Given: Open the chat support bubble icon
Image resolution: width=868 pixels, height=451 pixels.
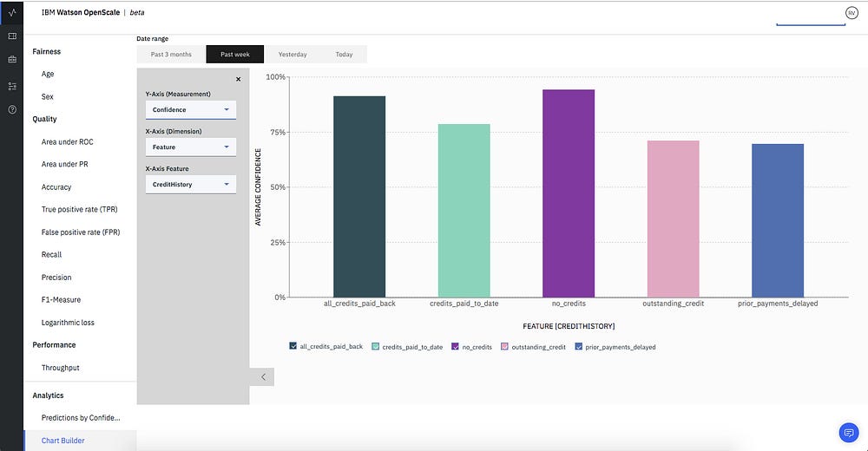Looking at the screenshot, I should tap(849, 432).
